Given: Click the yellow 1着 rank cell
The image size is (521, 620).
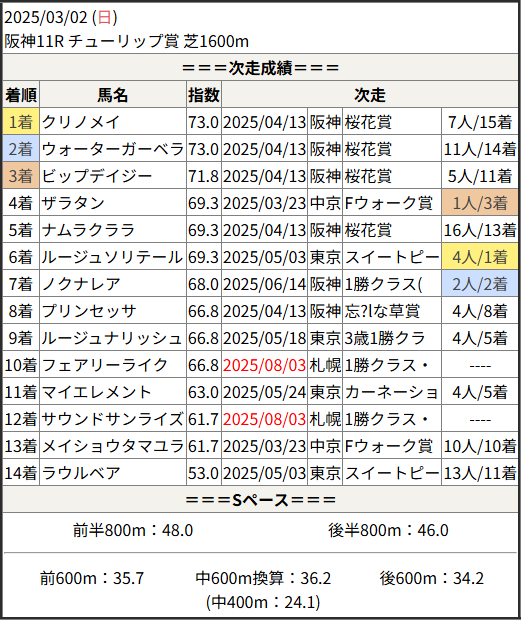Looking at the screenshot, I should [x=21, y=122].
